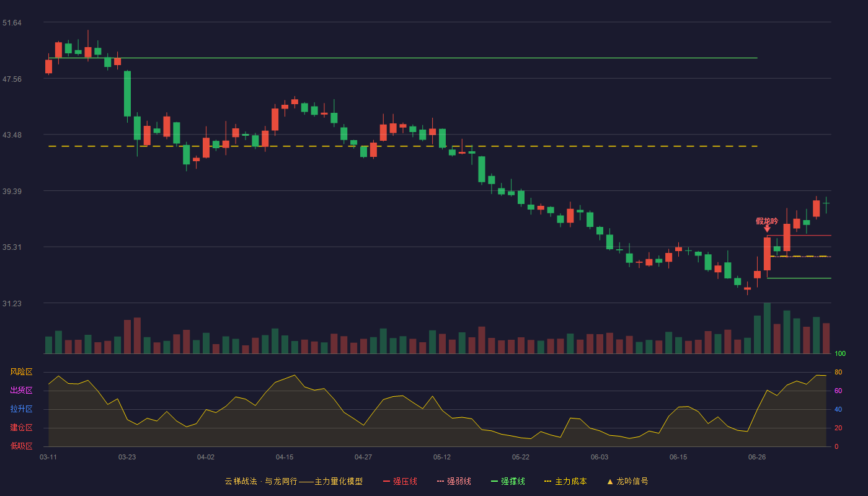Click the 拉升区 zone label
Viewport: 868px width, 496px height.
point(21,409)
